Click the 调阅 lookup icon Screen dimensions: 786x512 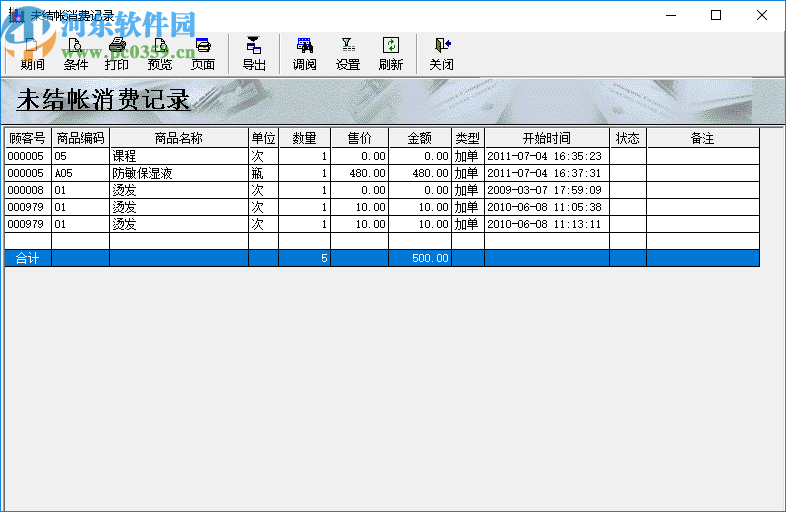coord(305,54)
